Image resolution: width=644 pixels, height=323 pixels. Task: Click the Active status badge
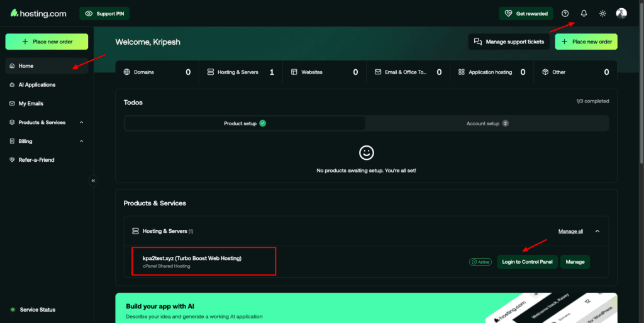click(x=480, y=262)
